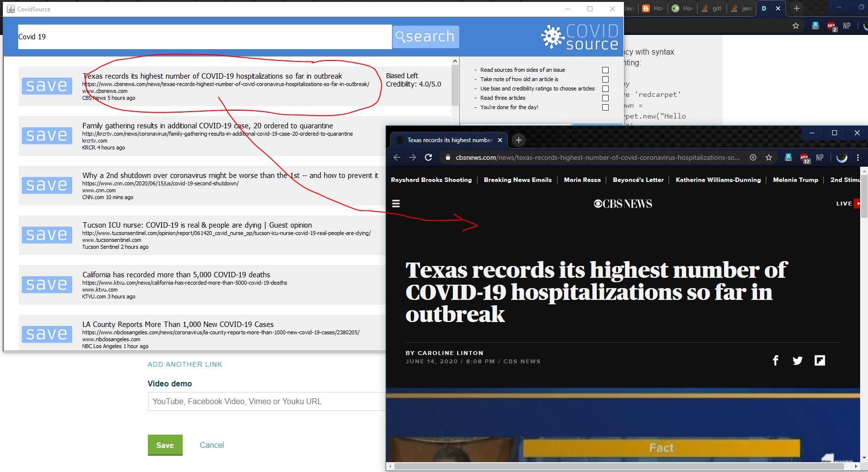Click the CBS page scrollbar down arrow
Viewport: 868px width, 472px height.
point(864,458)
